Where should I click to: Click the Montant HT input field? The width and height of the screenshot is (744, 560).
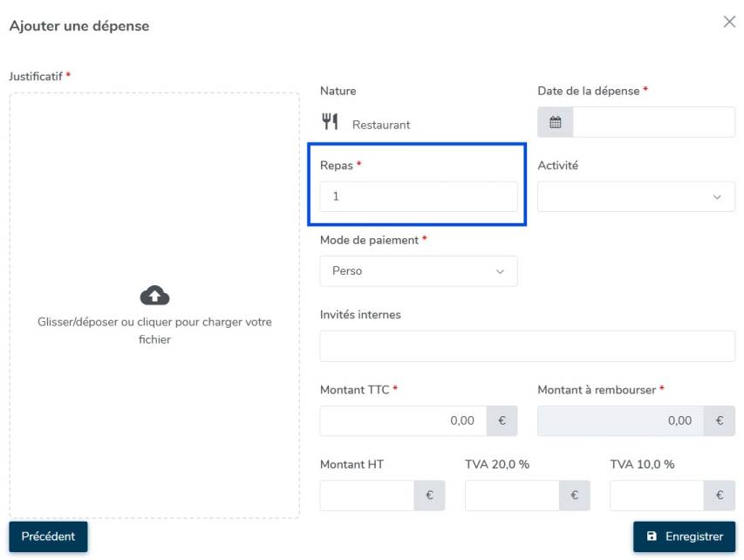(367, 495)
